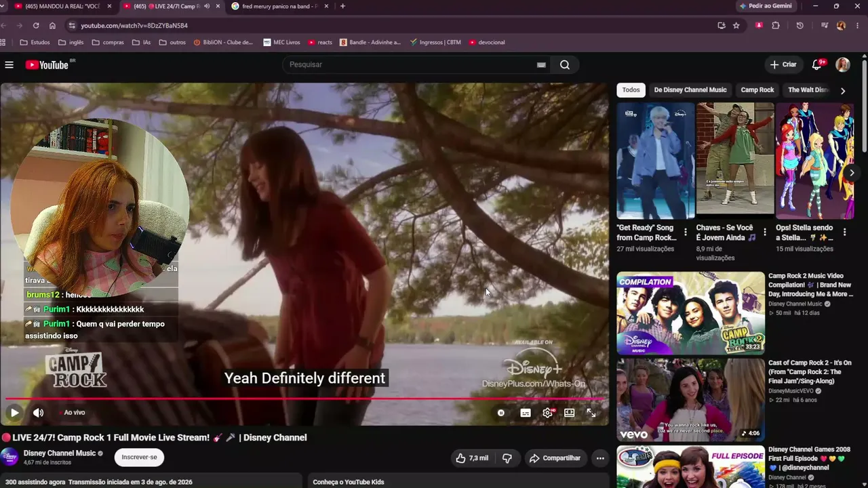Open options for Chaves short
868x488 pixels.
(765, 232)
